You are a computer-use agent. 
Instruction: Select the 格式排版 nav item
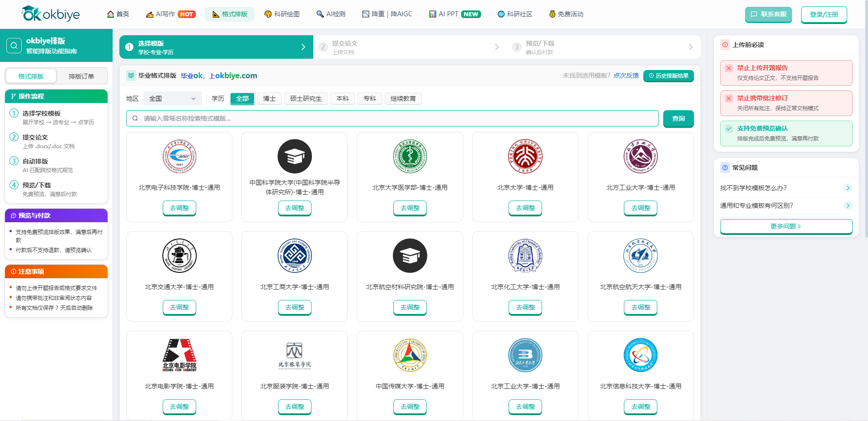230,14
